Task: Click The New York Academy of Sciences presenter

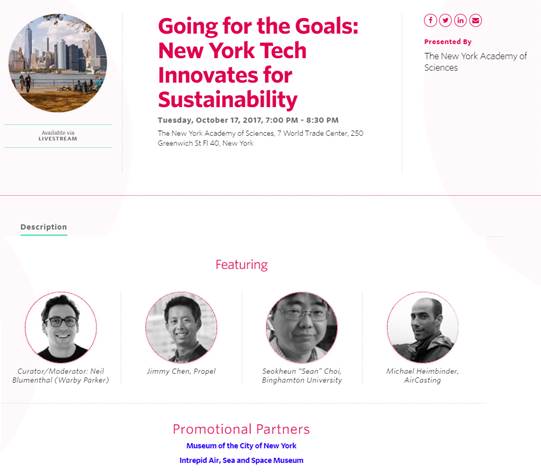Action: (475, 62)
